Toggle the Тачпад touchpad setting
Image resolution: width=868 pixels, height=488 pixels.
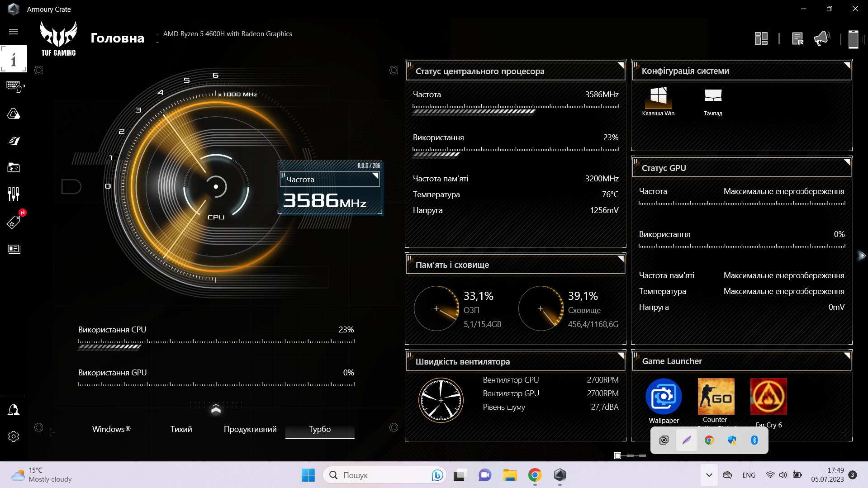713,96
